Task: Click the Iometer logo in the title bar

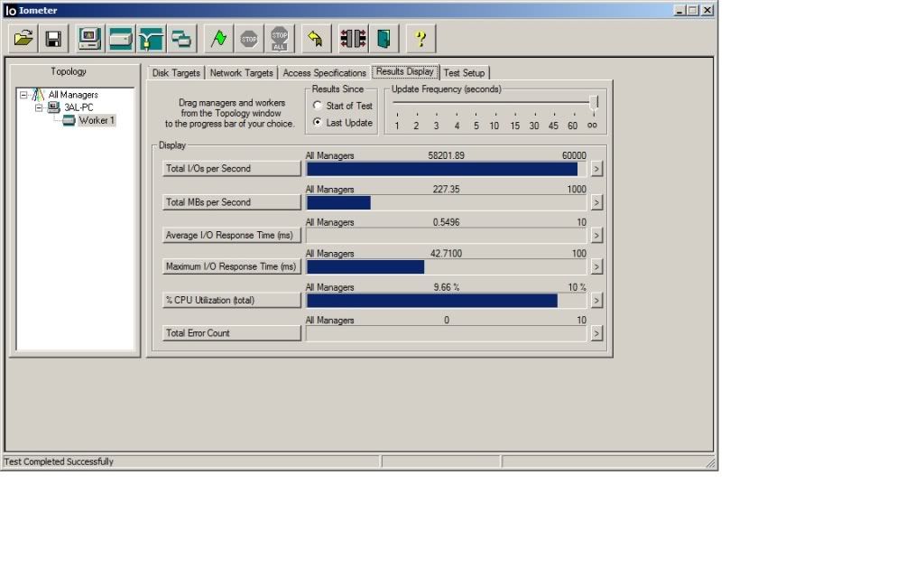Action: click(x=11, y=10)
